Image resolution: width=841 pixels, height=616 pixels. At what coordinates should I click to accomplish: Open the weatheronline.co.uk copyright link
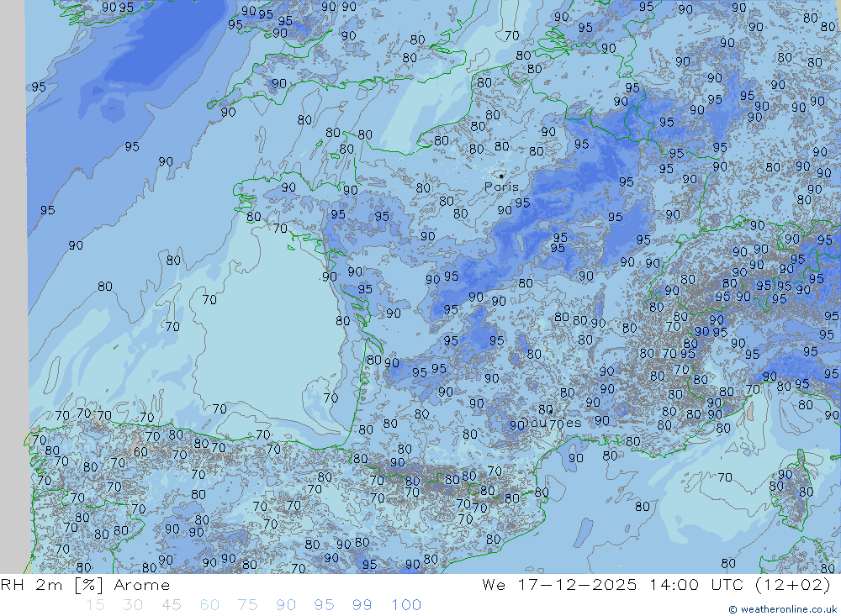point(782,609)
